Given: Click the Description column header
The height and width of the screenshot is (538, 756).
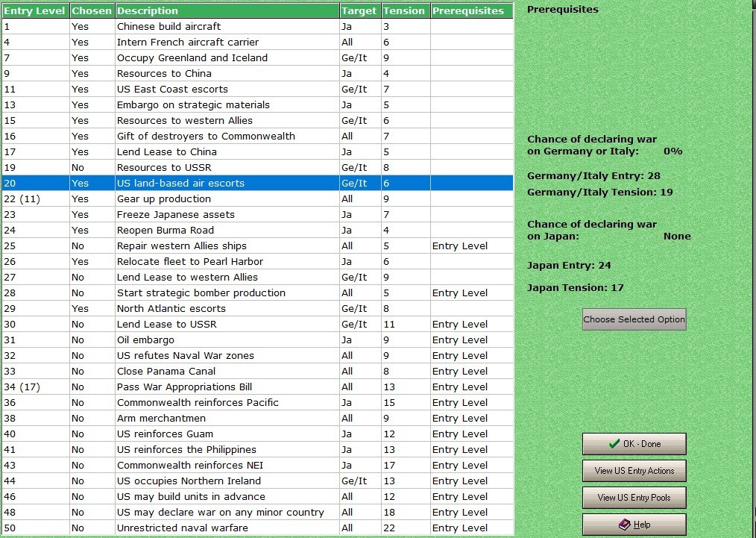Looking at the screenshot, I should point(227,10).
